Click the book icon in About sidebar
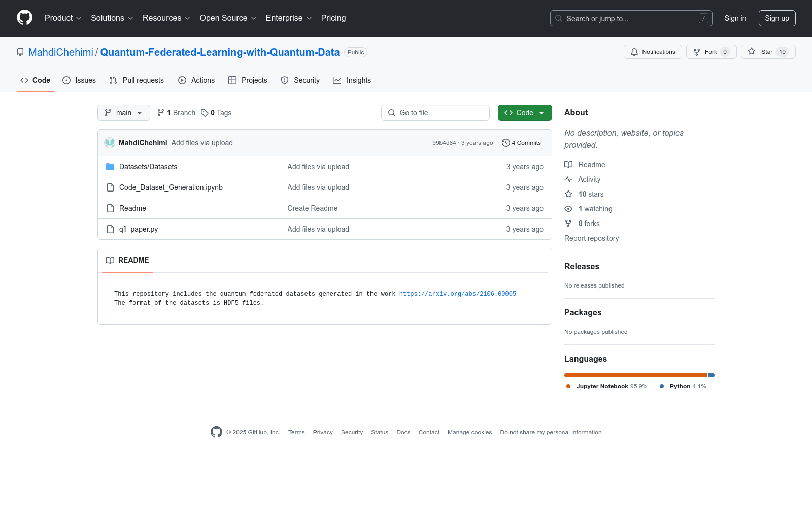 click(568, 165)
